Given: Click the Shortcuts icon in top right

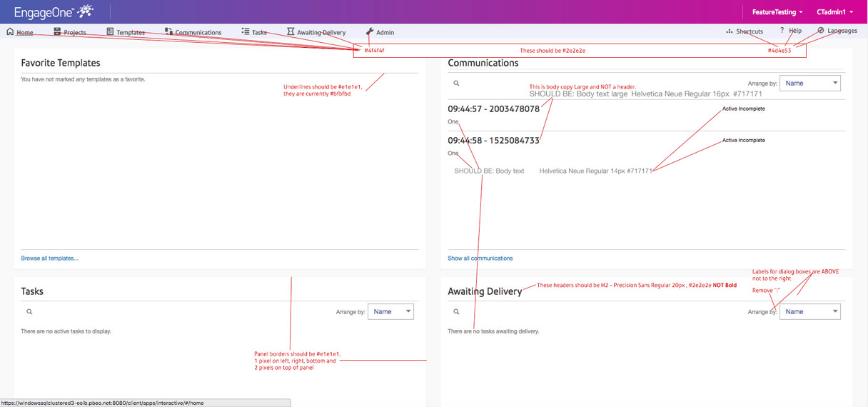Looking at the screenshot, I should [x=729, y=31].
